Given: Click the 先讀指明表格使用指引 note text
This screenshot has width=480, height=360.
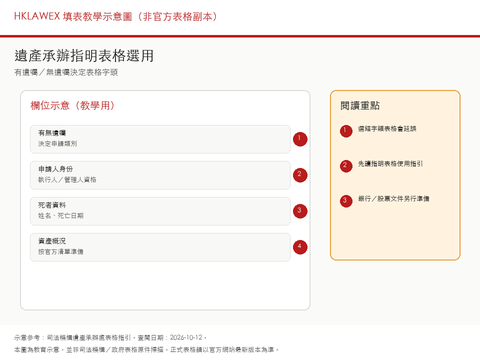Looking at the screenshot, I should pos(390,164).
